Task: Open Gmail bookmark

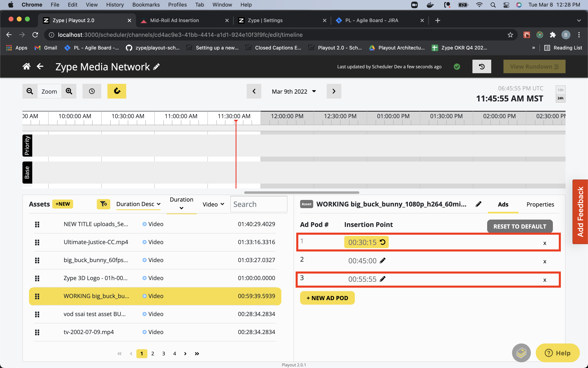Action: coord(46,48)
